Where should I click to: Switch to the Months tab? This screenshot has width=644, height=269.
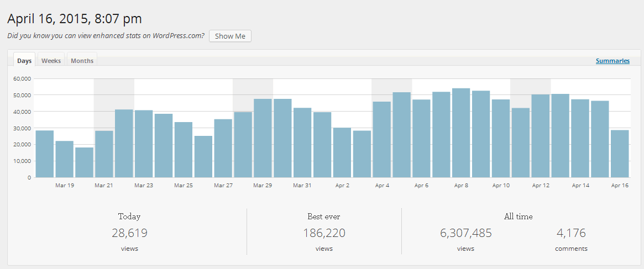82,60
